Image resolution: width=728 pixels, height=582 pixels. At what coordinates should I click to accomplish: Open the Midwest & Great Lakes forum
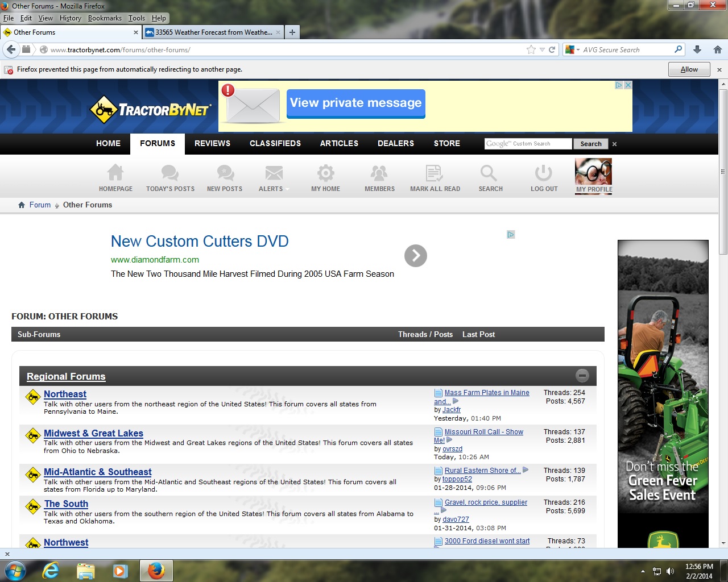click(x=93, y=433)
